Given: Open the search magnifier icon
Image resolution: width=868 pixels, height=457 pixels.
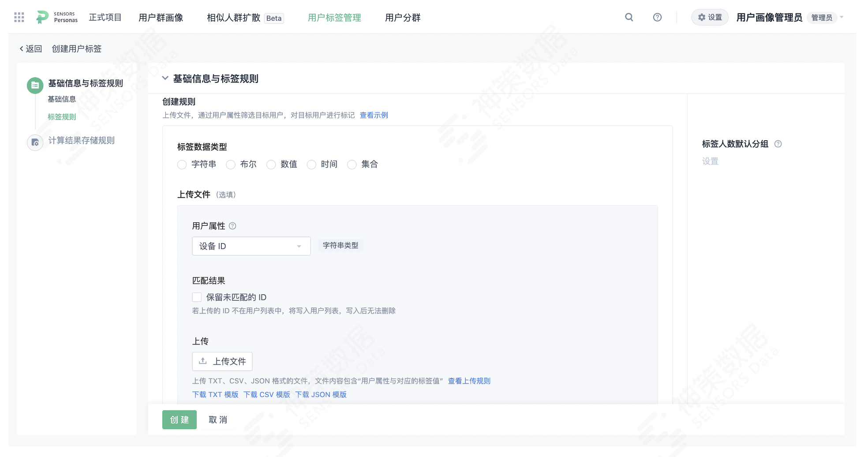Looking at the screenshot, I should point(629,17).
